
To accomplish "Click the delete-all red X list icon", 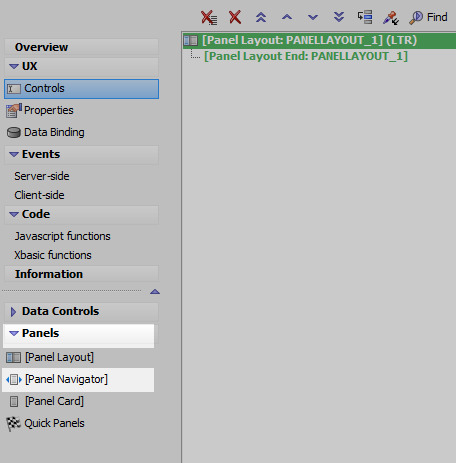I will point(209,17).
